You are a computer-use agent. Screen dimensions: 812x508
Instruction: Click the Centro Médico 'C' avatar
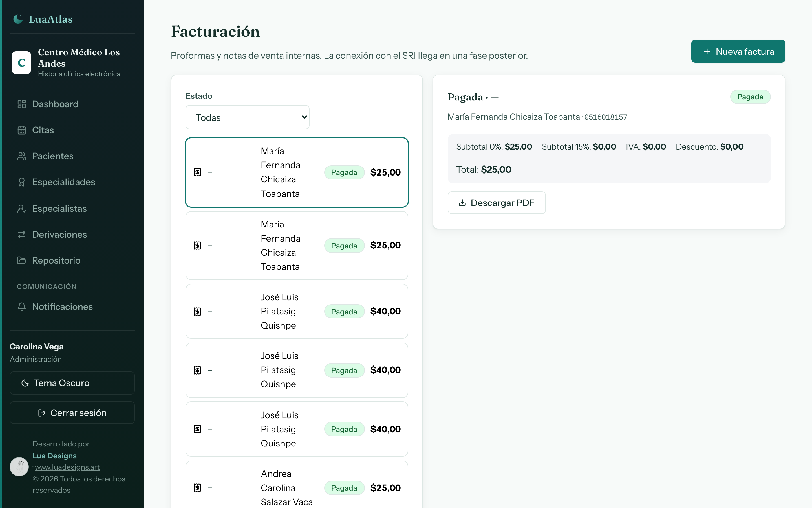[21, 62]
